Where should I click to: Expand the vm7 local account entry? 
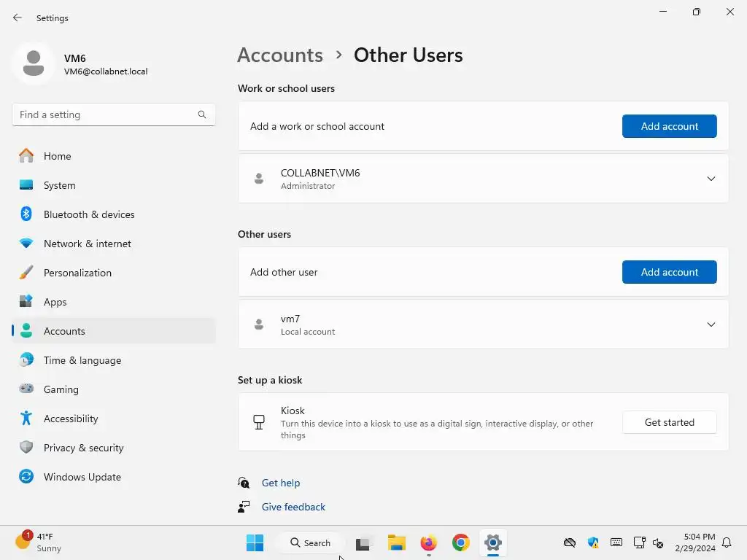[x=711, y=324]
